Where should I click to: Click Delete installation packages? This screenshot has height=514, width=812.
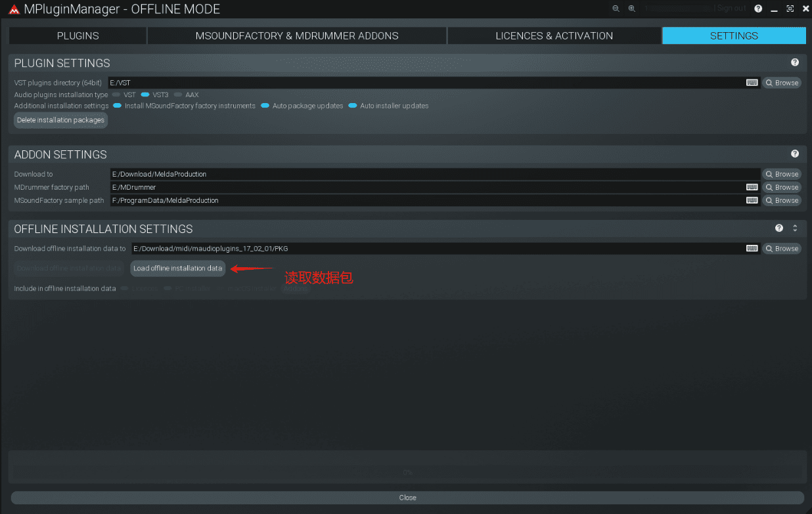point(60,120)
